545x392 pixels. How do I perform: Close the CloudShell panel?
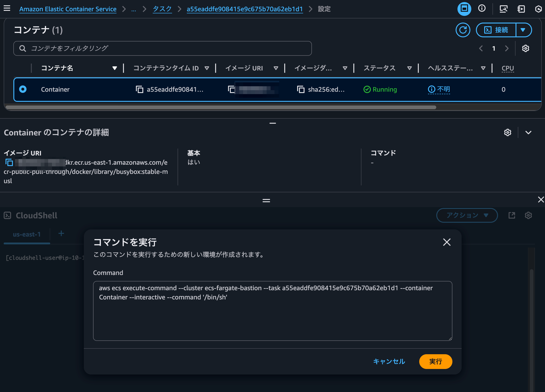[541, 199]
